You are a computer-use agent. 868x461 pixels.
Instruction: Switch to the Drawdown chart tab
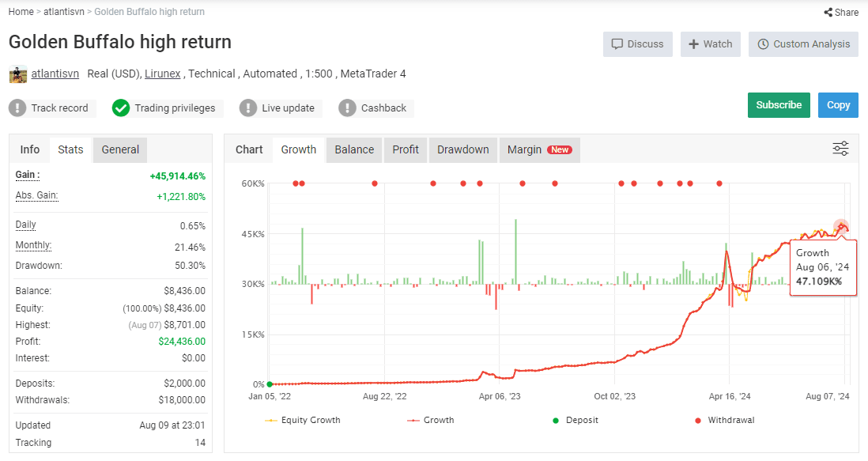click(462, 150)
